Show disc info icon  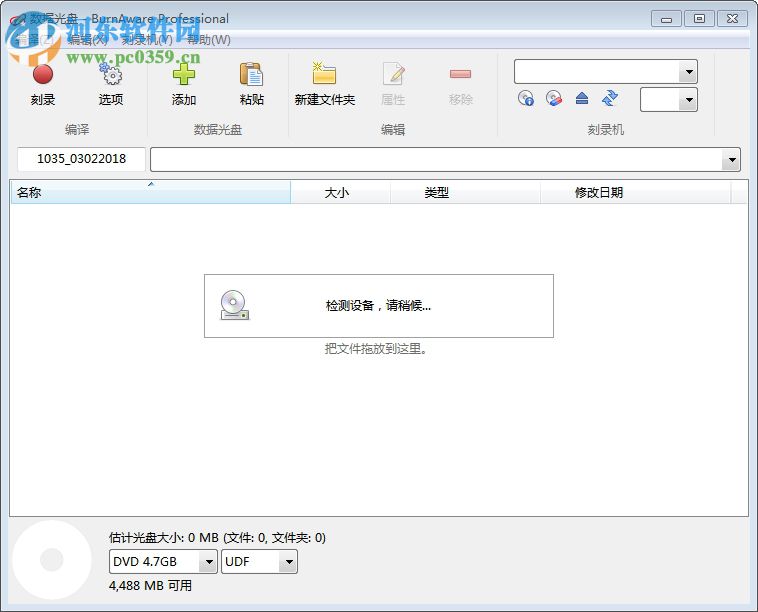525,99
